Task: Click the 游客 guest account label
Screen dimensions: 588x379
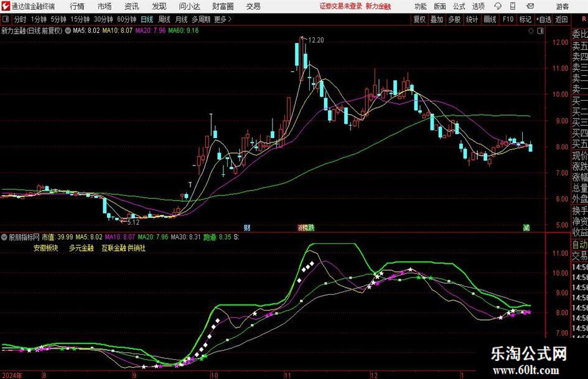Action: coord(562,6)
